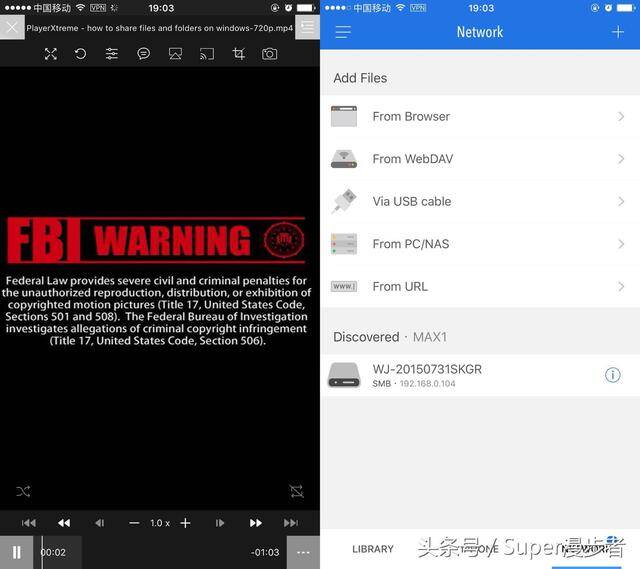
Task: Open the From URL option
Action: pos(480,287)
